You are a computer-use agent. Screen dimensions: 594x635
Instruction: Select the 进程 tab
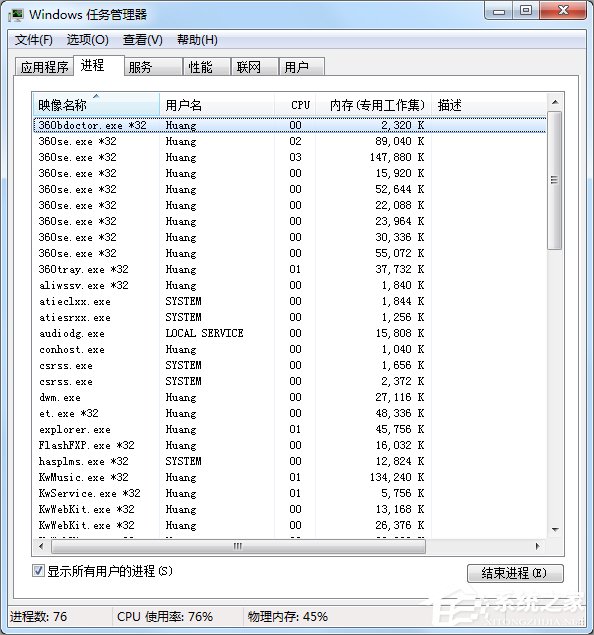click(x=98, y=65)
